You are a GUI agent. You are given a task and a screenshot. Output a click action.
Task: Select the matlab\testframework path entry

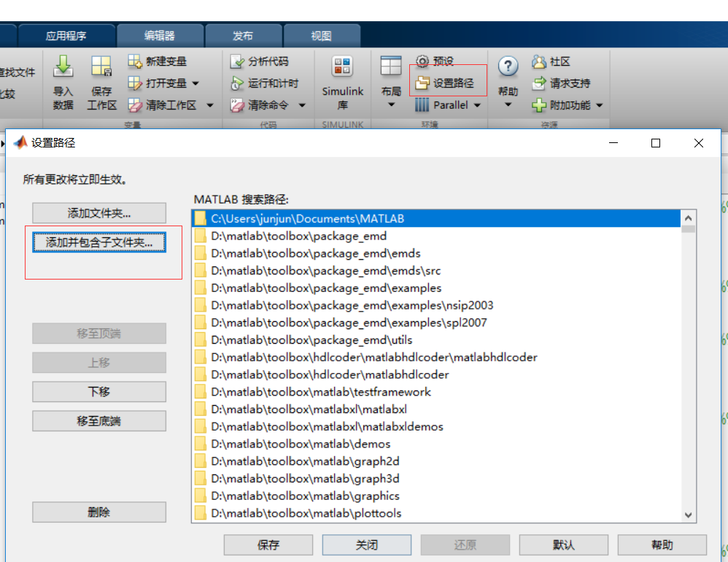[436, 392]
